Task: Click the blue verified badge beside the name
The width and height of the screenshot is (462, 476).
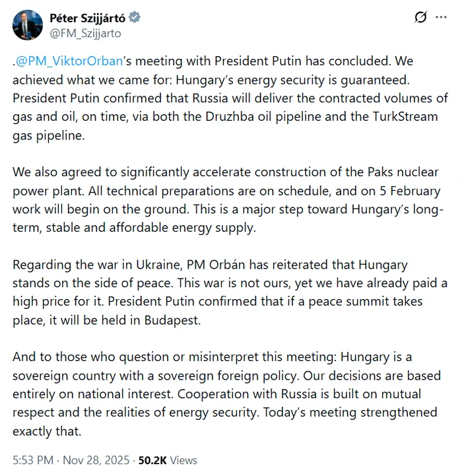Action: point(135,18)
